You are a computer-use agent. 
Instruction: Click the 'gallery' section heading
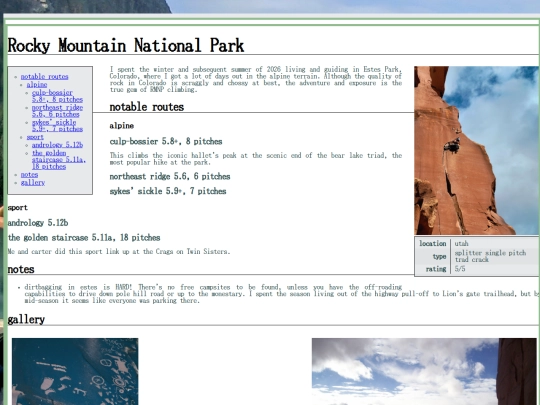click(26, 320)
